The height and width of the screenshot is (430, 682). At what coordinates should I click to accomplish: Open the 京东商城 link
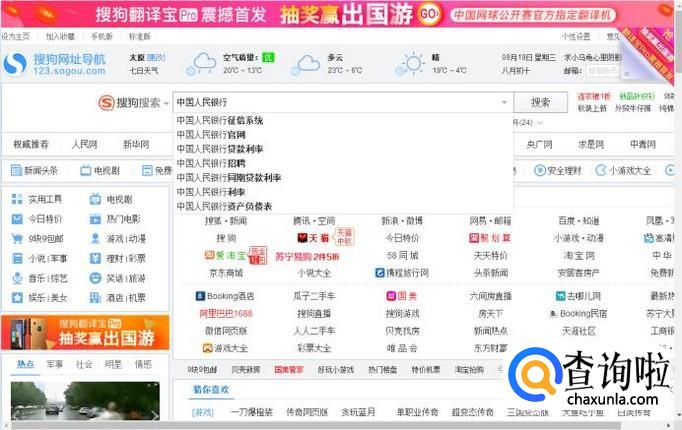pyautogui.click(x=226, y=273)
